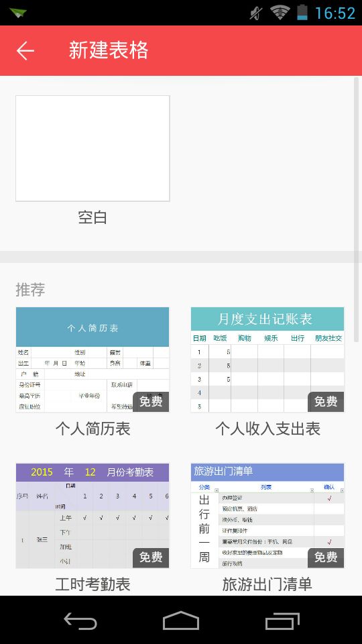The image size is (362, 644).
Task: Tap the 个人收入支出表 caption
Action: [x=267, y=429]
